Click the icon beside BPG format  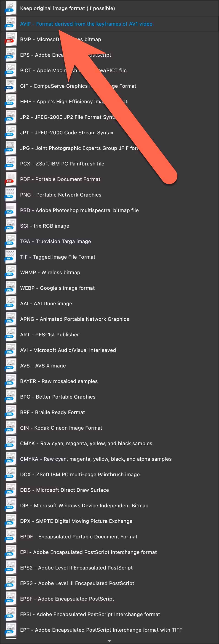pos(11,397)
